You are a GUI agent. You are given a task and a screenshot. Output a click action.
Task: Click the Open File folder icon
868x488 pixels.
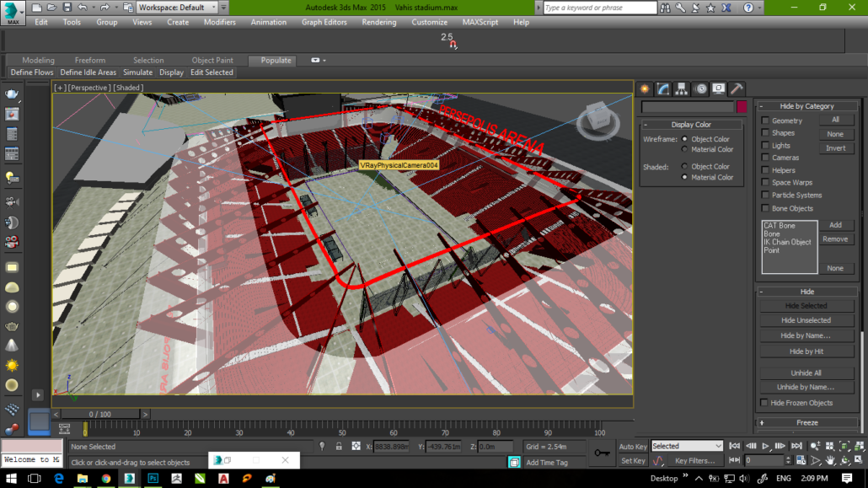click(x=51, y=8)
